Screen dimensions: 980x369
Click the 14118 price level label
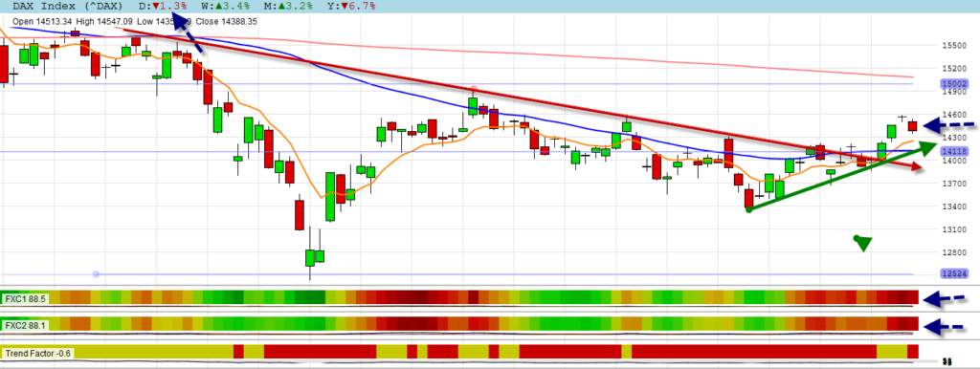954,151
